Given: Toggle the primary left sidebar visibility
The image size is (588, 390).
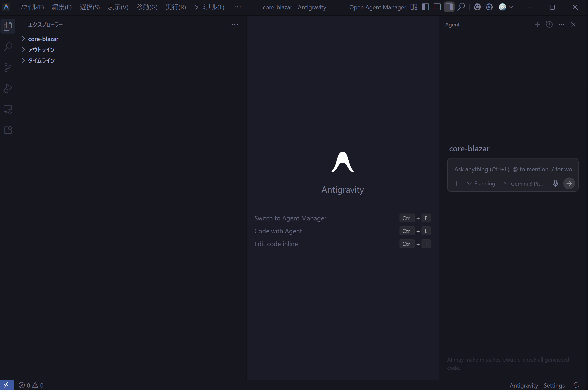Looking at the screenshot, I should (x=425, y=7).
